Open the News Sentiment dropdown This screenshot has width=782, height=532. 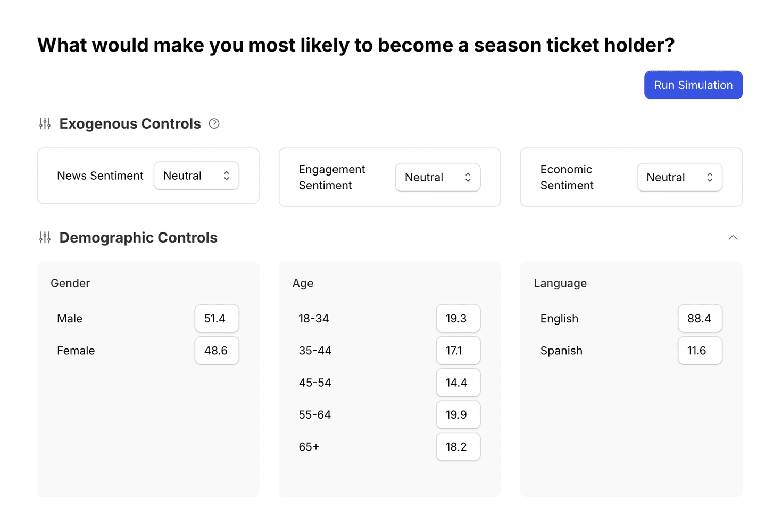[196, 176]
